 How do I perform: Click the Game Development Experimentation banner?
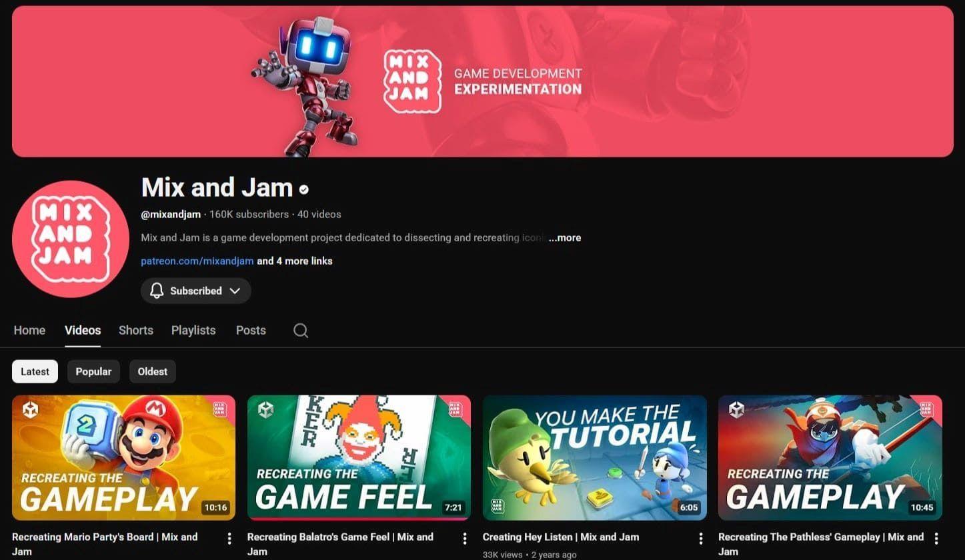pyautogui.click(x=482, y=81)
